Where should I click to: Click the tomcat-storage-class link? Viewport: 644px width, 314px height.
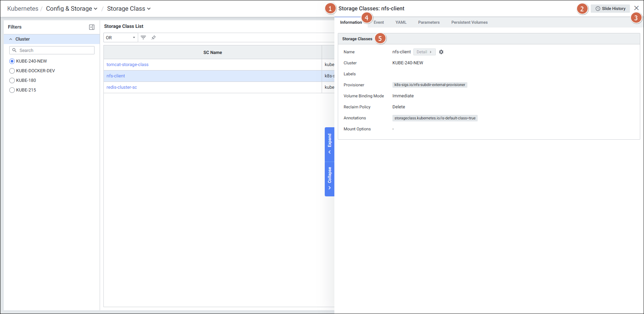(x=127, y=65)
